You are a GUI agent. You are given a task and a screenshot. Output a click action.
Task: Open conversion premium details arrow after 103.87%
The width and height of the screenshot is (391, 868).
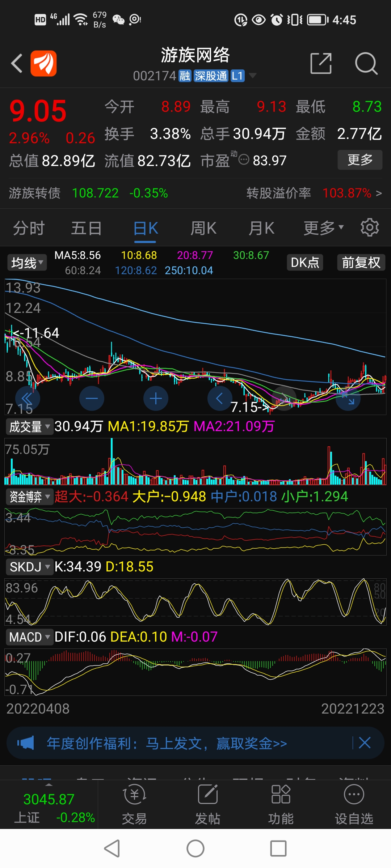[x=379, y=193]
